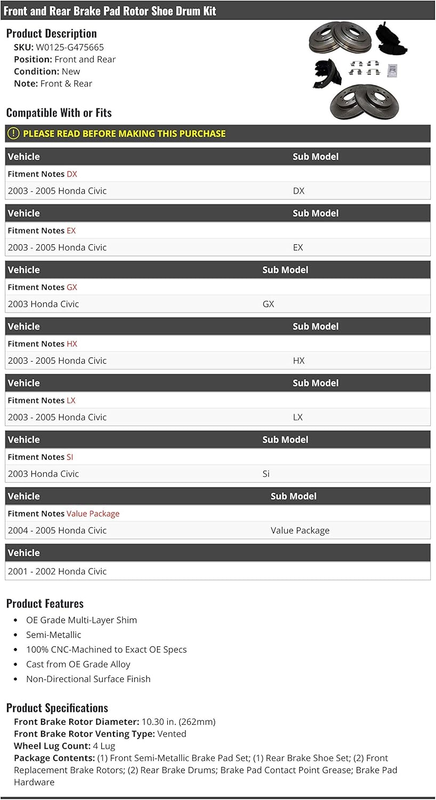Select the 2001 - 2002 Honda Civic row
The image size is (436, 800).
[x=218, y=571]
